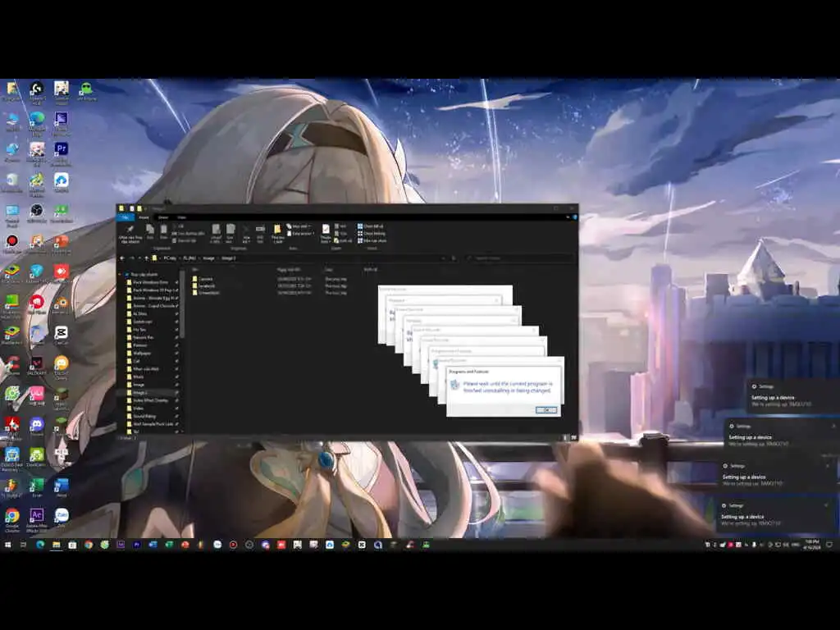The width and height of the screenshot is (840, 630).
Task: Switch to large icons view in status bar
Action: [573, 438]
